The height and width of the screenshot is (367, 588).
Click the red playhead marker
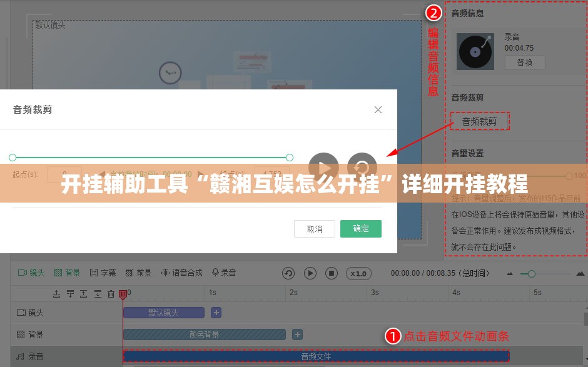pos(123,294)
